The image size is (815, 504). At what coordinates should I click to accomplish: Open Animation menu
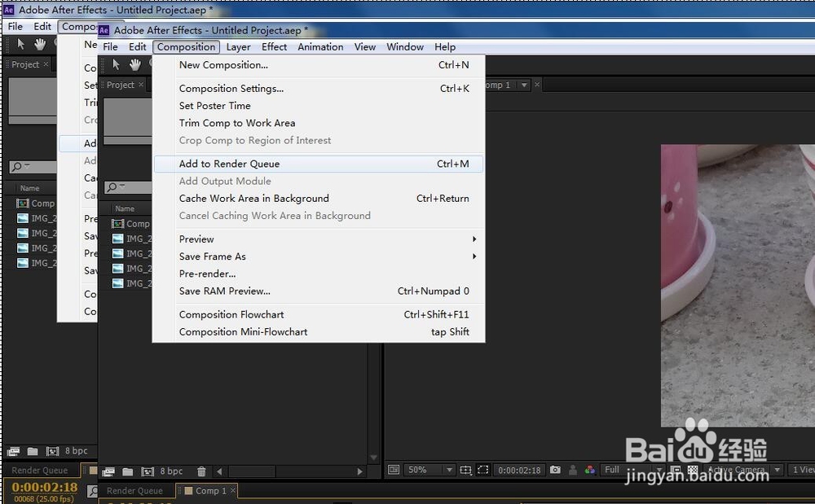point(320,46)
